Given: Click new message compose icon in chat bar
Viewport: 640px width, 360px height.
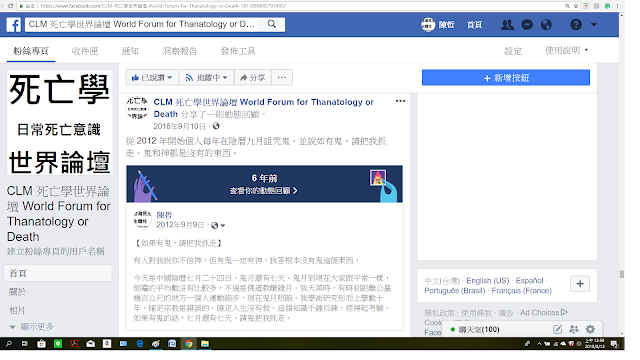Looking at the screenshot, I should [558, 329].
